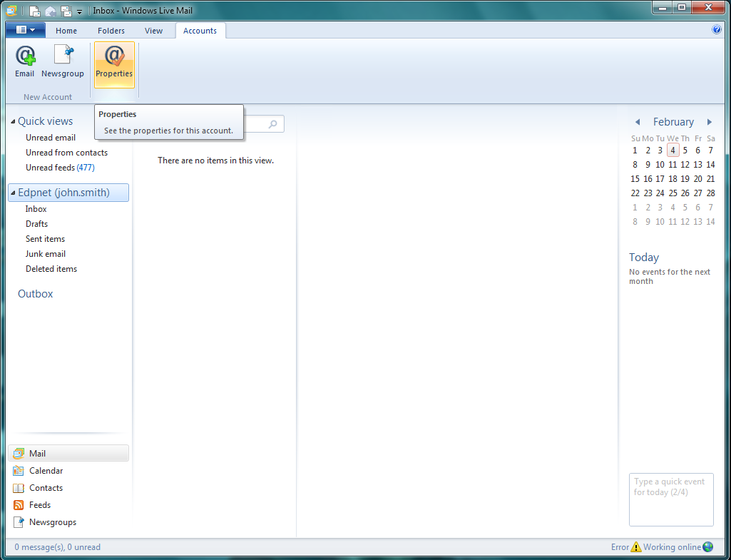Go to previous month in calendar
731x560 pixels.
[x=638, y=122]
